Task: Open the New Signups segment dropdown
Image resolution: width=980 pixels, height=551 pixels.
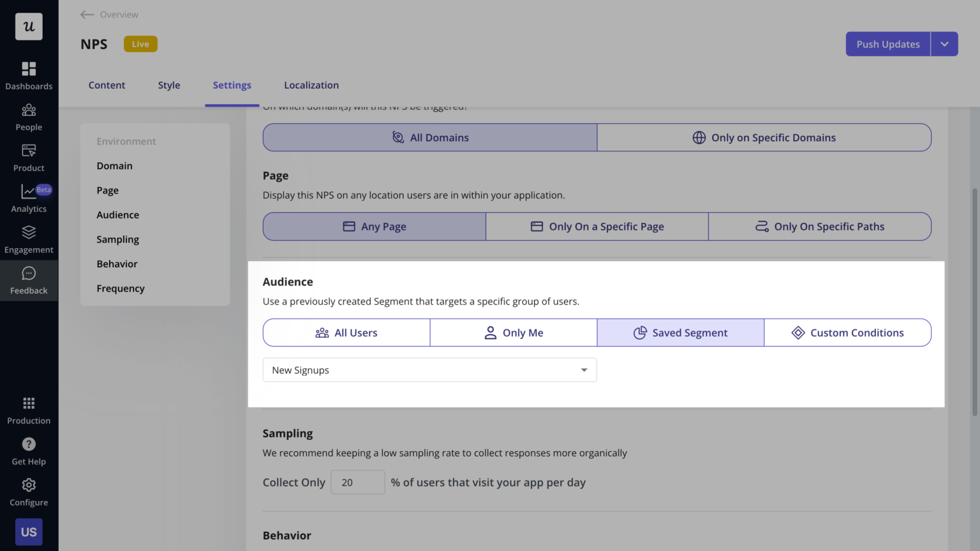Action: pyautogui.click(x=429, y=370)
